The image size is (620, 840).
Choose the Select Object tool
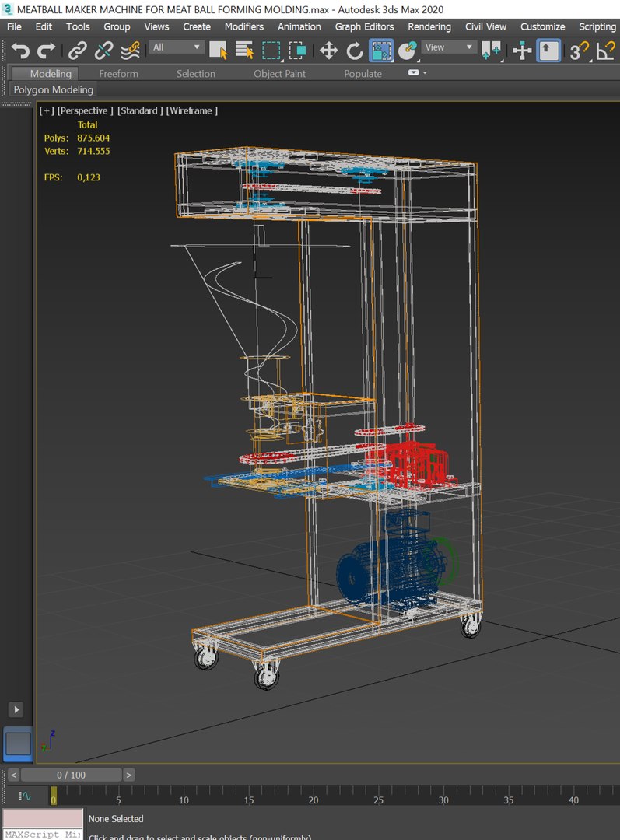click(x=218, y=51)
